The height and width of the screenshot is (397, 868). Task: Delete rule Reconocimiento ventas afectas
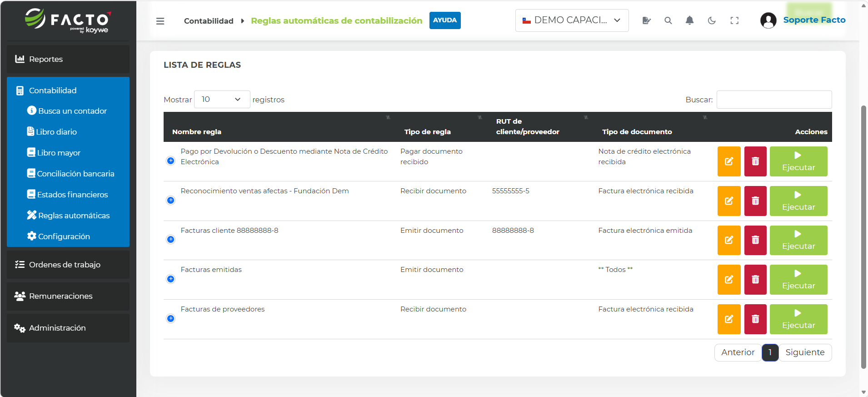point(755,201)
